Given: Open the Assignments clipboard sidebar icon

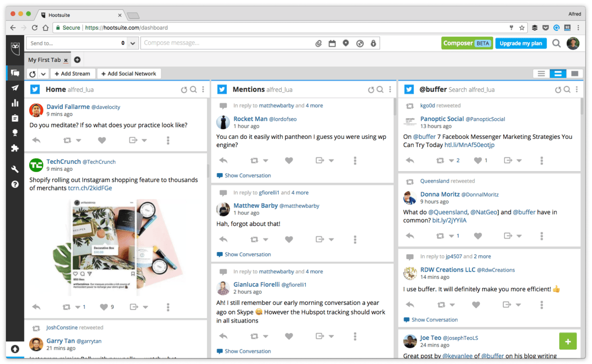Looking at the screenshot, I should [15, 118].
